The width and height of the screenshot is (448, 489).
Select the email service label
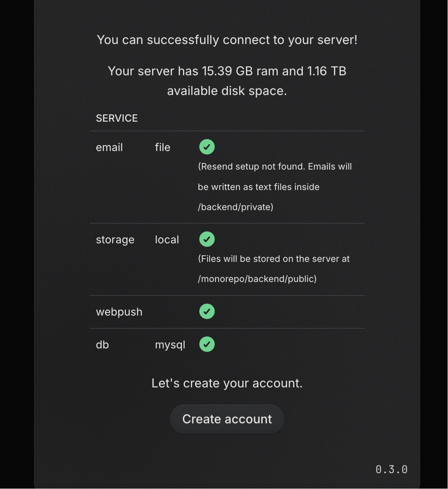click(109, 147)
